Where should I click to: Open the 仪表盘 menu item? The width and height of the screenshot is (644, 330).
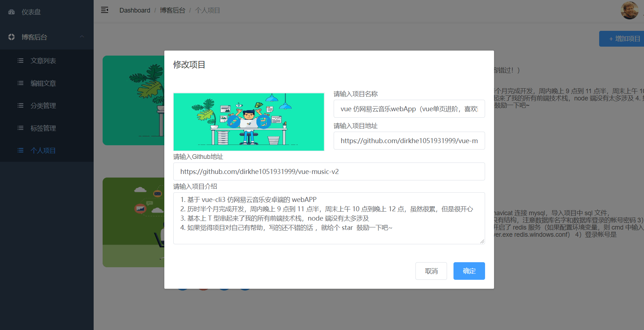[47, 12]
